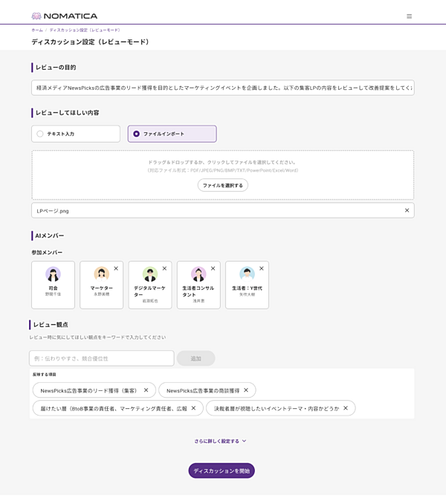Select the テキスト入力 radio option
The height and width of the screenshot is (504, 446).
tap(40, 134)
